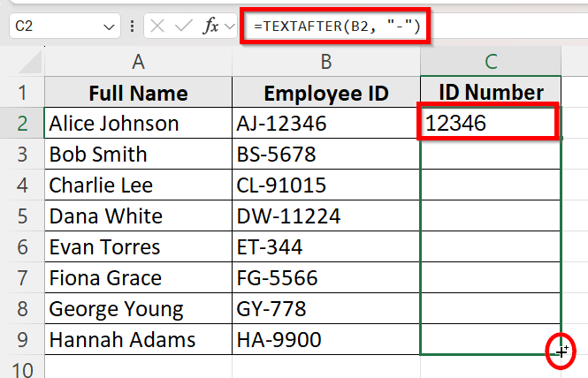Viewport: 588px width, 378px height.
Task: Select cell C2 containing 12346
Action: [490, 124]
